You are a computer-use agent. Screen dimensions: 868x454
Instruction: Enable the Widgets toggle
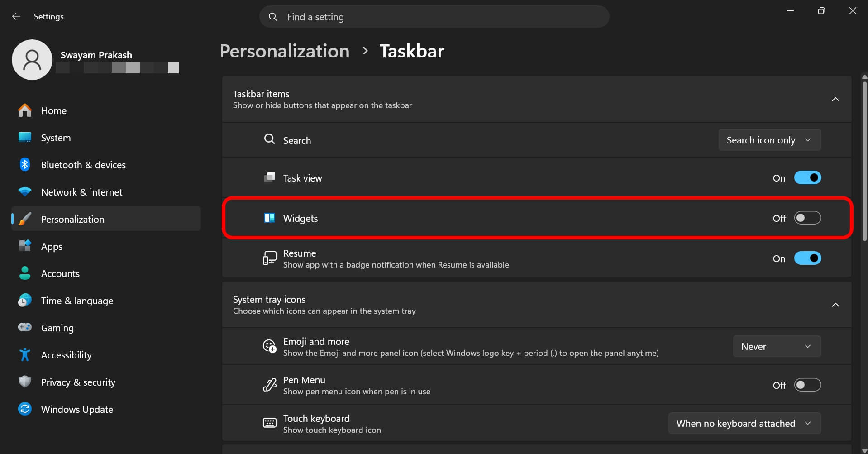pyautogui.click(x=808, y=218)
